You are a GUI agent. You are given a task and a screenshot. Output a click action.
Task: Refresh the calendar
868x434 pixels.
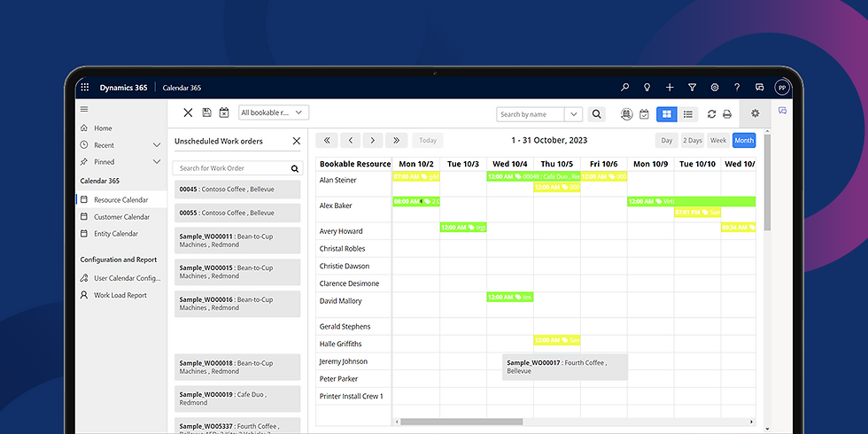712,114
